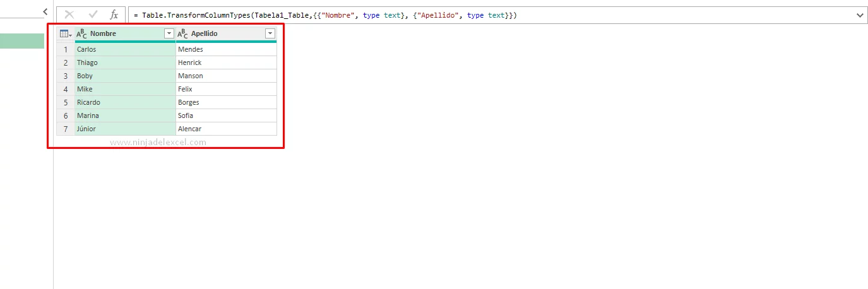Viewport: 868px width, 289px height.
Task: Select row number 3
Action: (66, 76)
